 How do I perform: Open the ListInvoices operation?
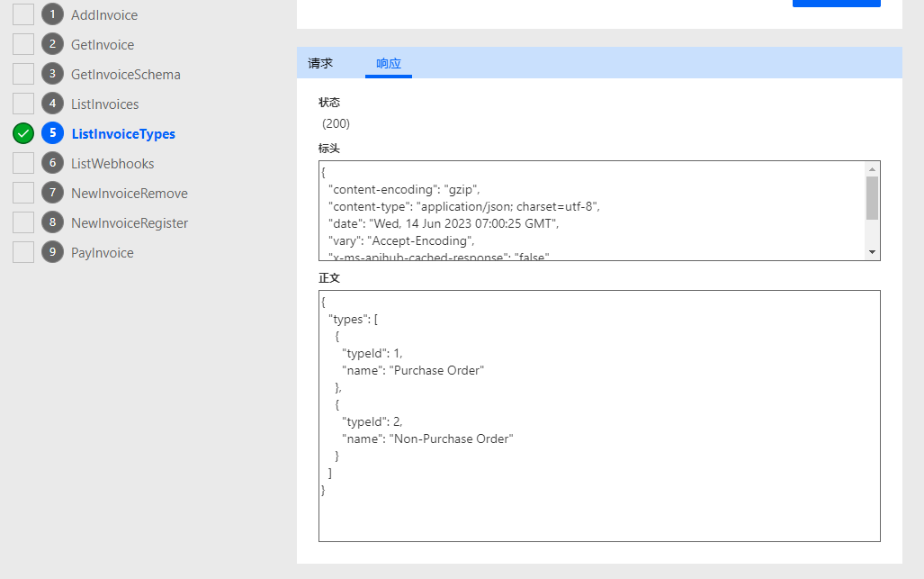tap(105, 104)
